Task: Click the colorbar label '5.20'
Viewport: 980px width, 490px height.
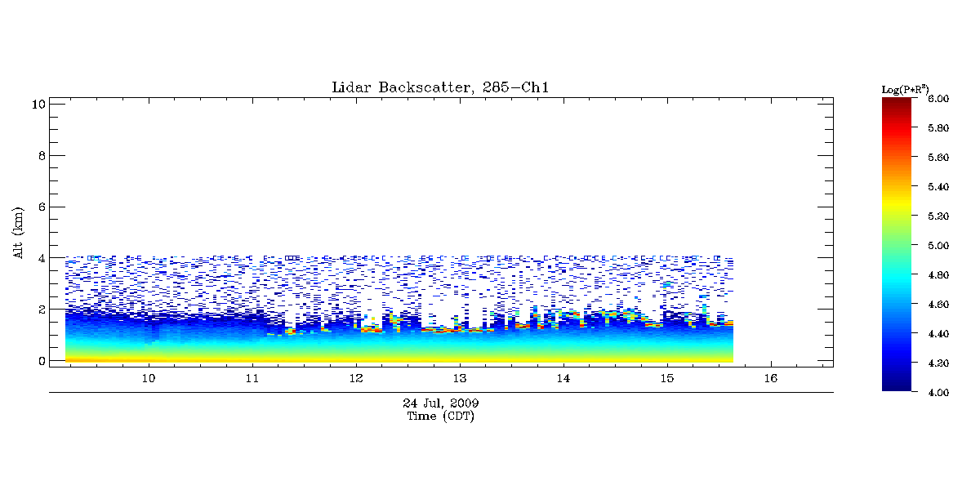Action: (938, 216)
